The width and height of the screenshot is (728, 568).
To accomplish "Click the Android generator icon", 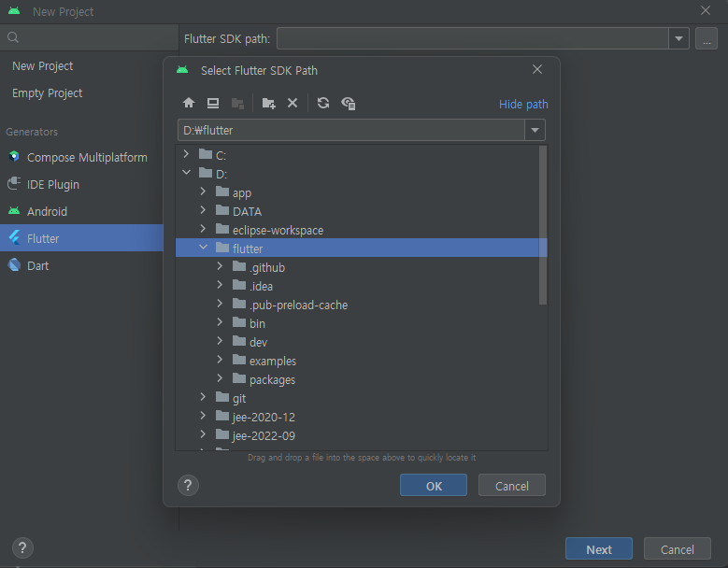I will tap(14, 211).
